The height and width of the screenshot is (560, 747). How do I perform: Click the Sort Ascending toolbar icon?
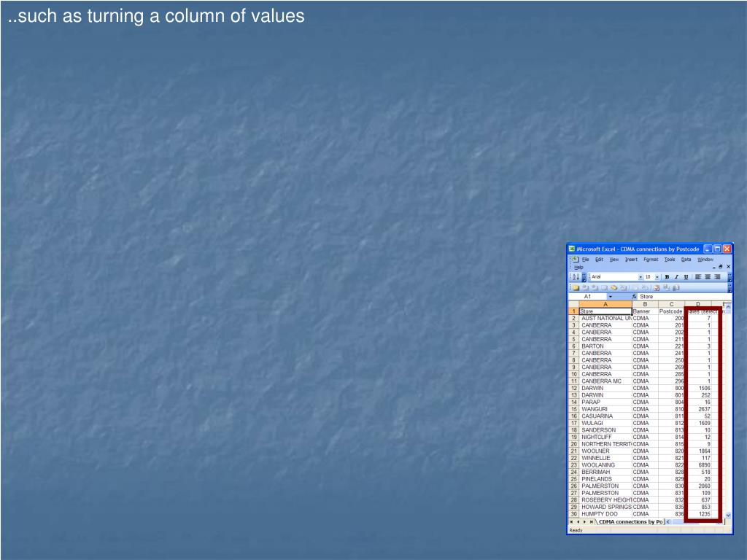click(575, 276)
